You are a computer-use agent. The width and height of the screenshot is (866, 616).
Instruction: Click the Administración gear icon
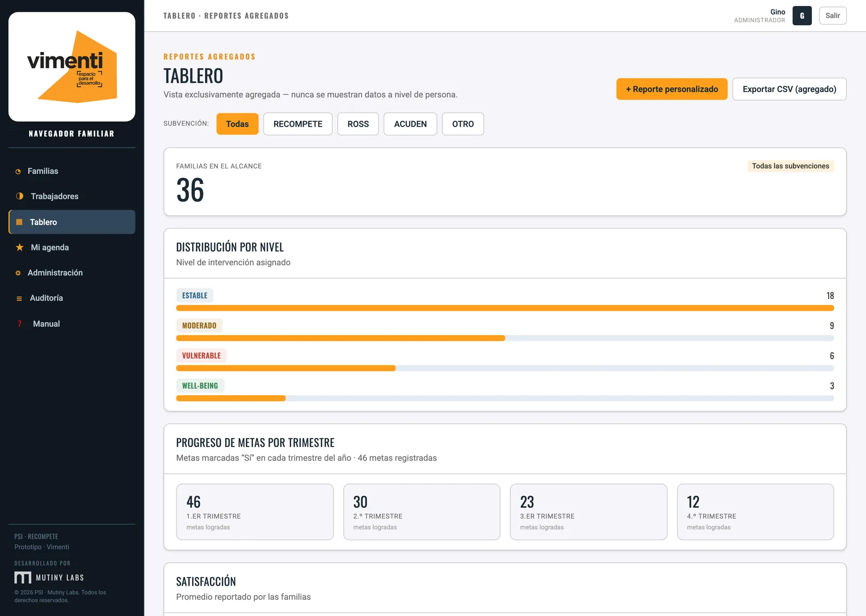[x=18, y=273]
